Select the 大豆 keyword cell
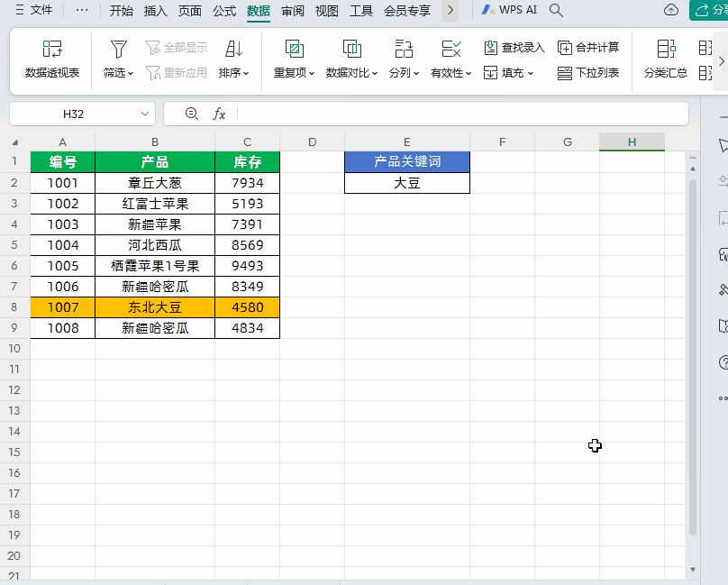The width and height of the screenshot is (728, 585). [x=407, y=183]
